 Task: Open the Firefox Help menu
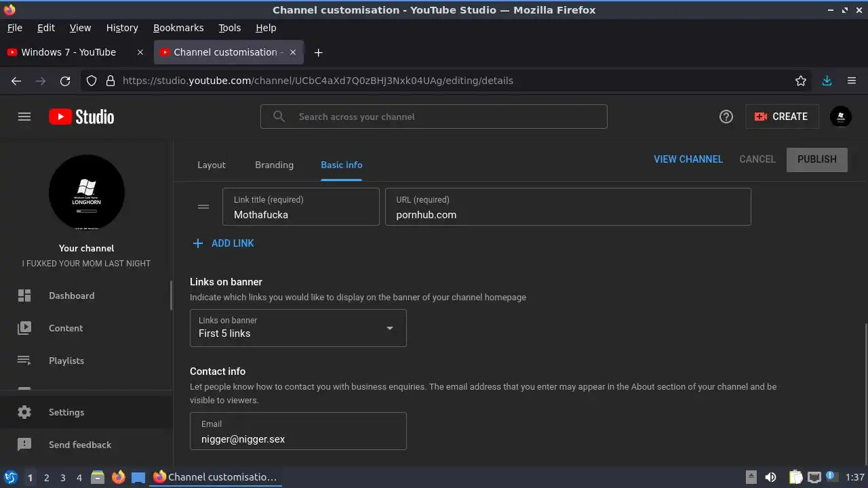click(x=266, y=28)
